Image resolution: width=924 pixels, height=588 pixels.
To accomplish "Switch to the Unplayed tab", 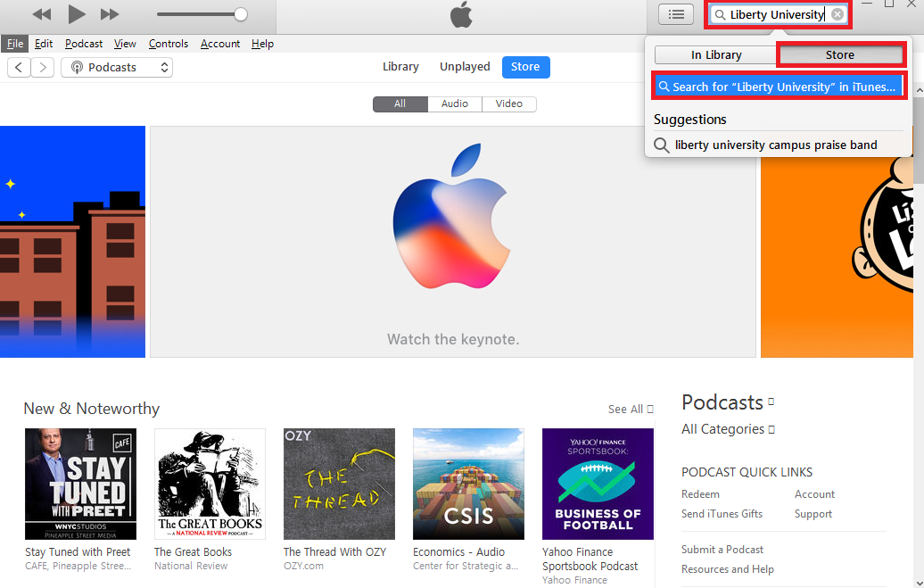I will [465, 67].
